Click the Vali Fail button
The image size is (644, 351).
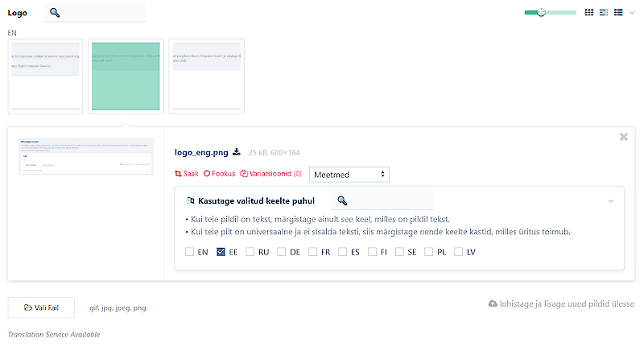(41, 308)
